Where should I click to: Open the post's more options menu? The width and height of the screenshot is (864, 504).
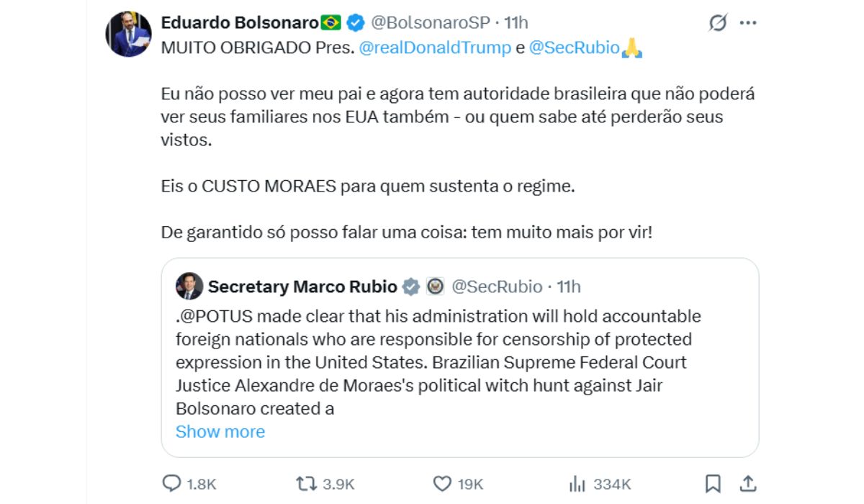pyautogui.click(x=747, y=22)
